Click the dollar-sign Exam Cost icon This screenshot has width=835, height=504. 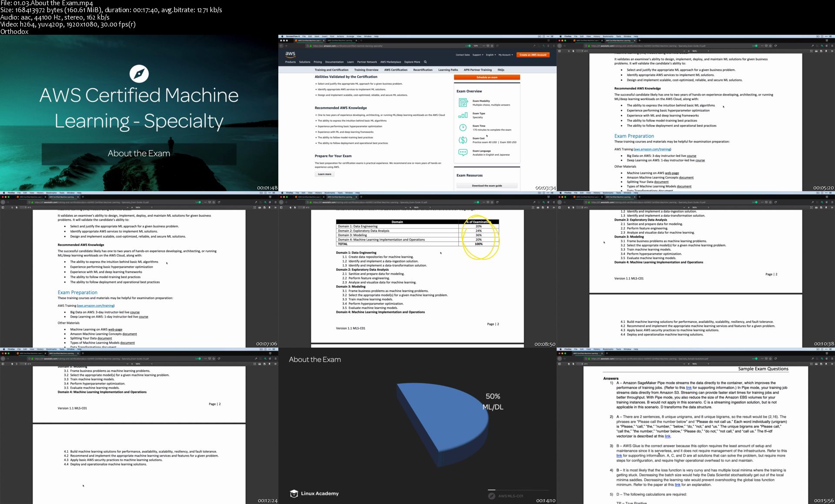(x=463, y=140)
